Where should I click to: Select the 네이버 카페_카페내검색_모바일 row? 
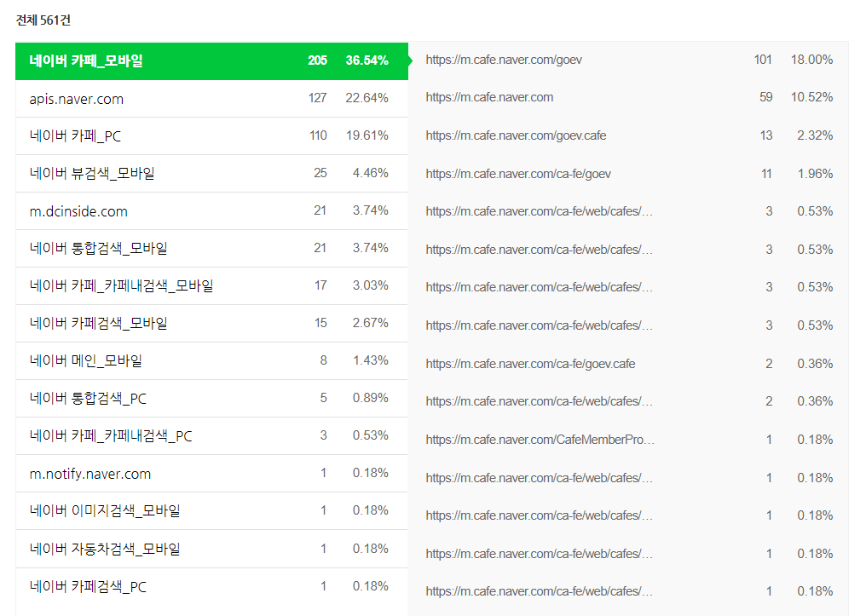(211, 286)
